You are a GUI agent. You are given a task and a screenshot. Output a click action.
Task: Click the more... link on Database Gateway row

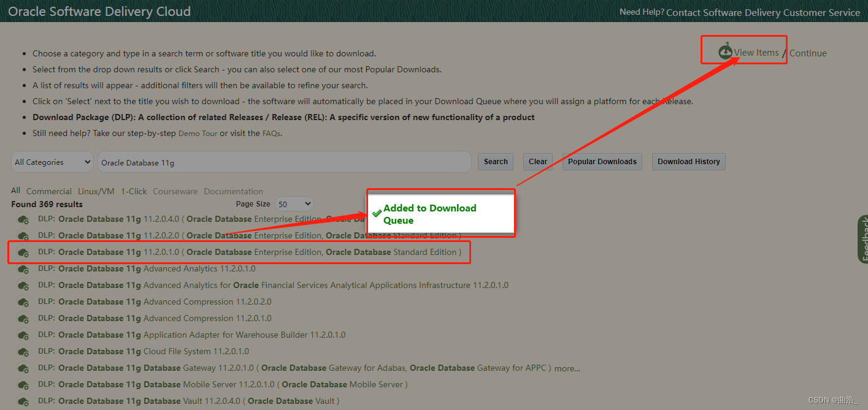(567, 368)
